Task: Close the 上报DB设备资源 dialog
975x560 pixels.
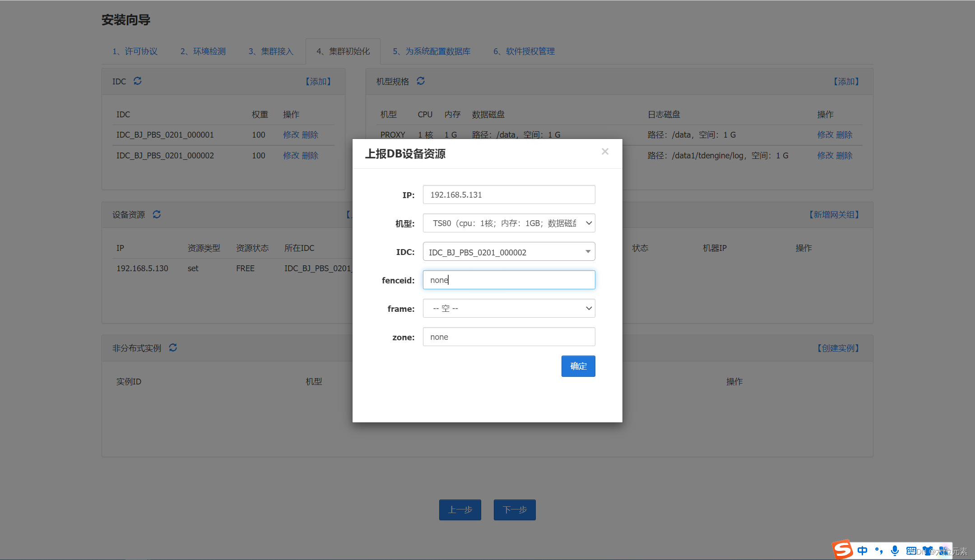Action: [x=605, y=152]
